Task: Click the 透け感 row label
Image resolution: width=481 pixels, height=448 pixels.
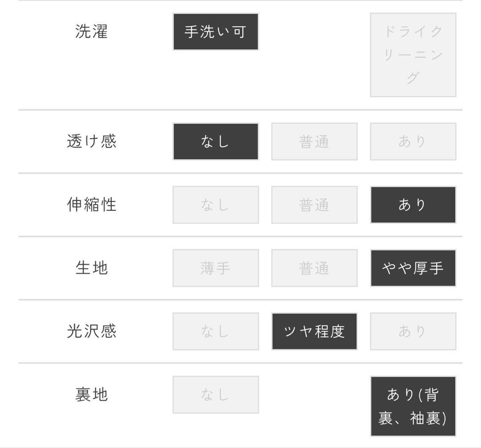Action: click(x=92, y=142)
